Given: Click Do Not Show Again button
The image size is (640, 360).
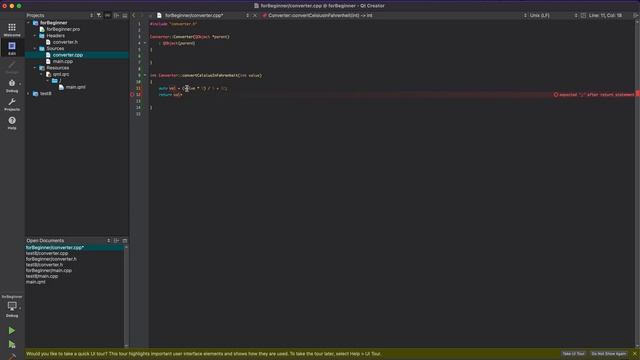Looking at the screenshot, I should 609,353.
